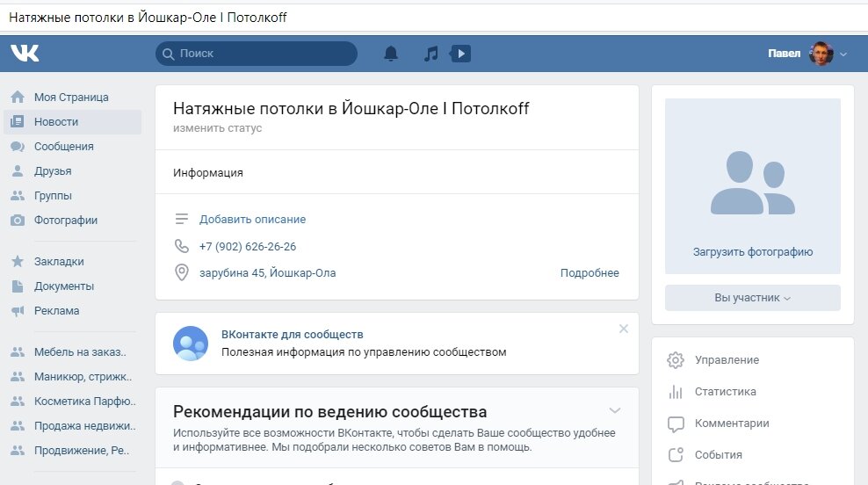Open События section
This screenshot has height=485, width=868.
tap(718, 454)
